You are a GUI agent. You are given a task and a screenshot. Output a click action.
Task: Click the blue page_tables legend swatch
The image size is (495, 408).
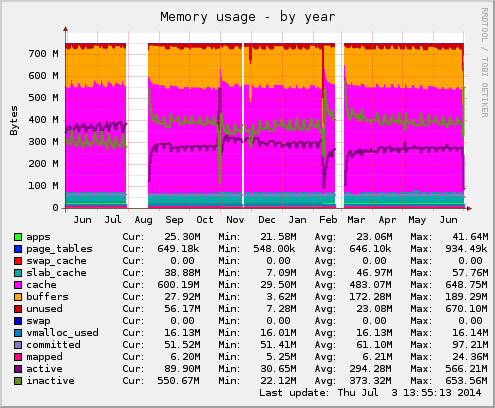(x=18, y=249)
